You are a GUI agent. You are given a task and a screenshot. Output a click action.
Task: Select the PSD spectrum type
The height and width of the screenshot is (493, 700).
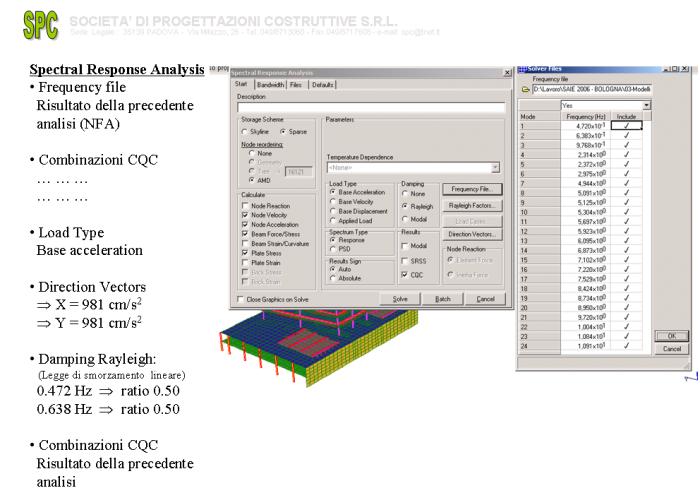point(332,249)
